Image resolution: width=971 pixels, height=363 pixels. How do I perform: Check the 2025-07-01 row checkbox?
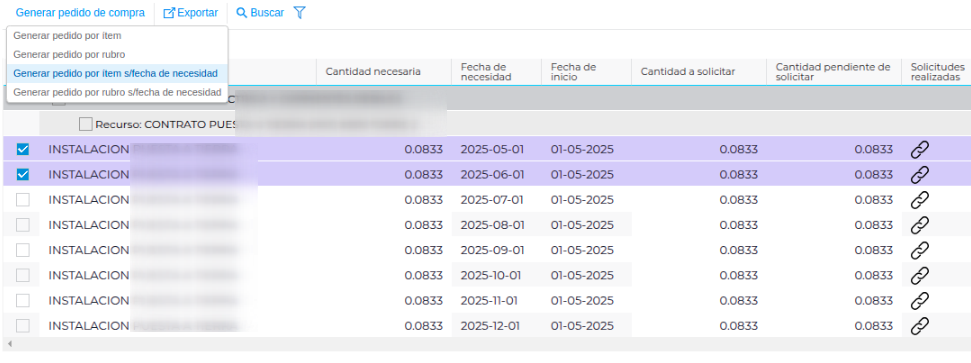(x=23, y=200)
